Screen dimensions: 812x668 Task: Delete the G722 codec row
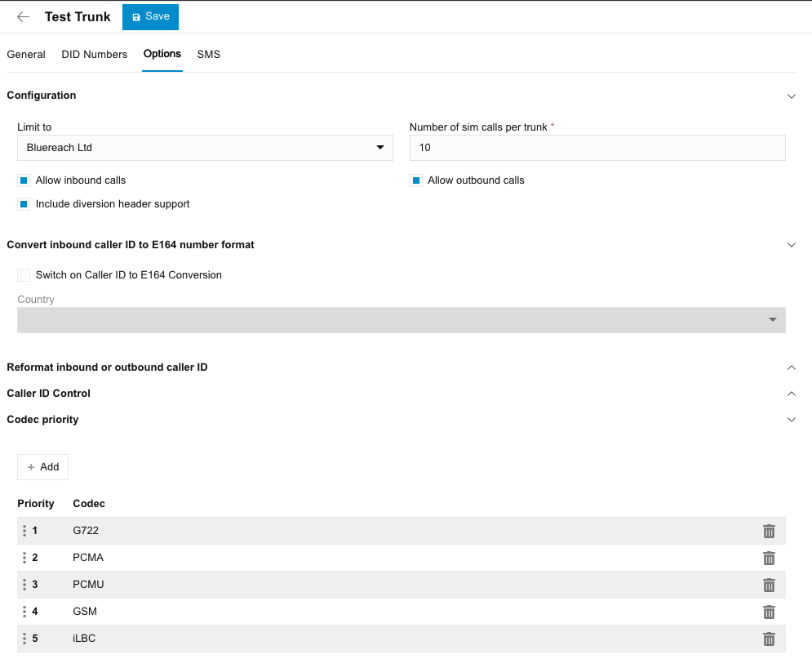pyautogui.click(x=768, y=532)
